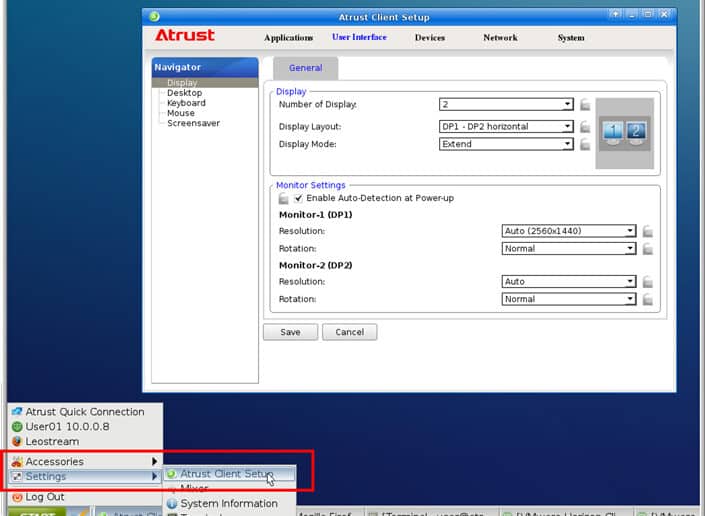
Task: Expand the Settings submenu
Action: point(85,476)
